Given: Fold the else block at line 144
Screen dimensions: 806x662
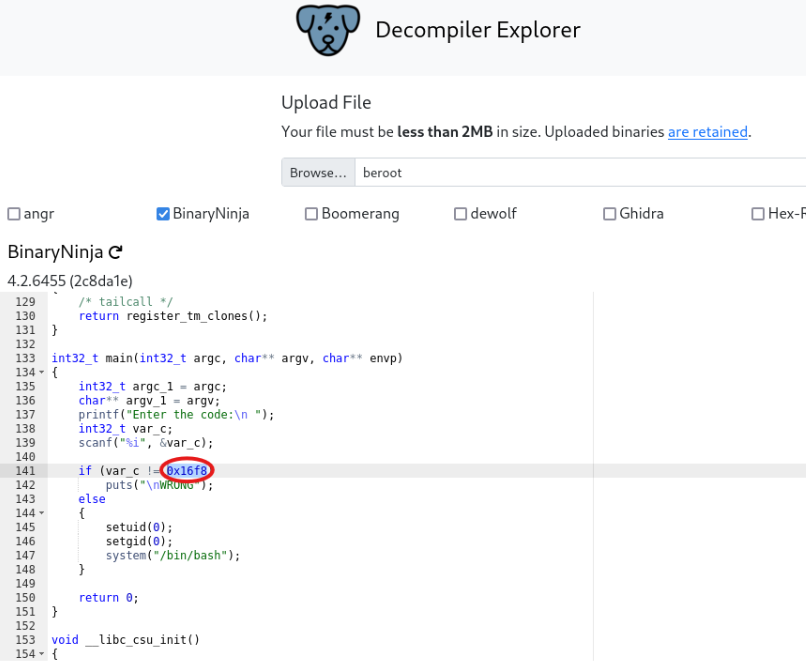Looking at the screenshot, I should (x=41, y=513).
